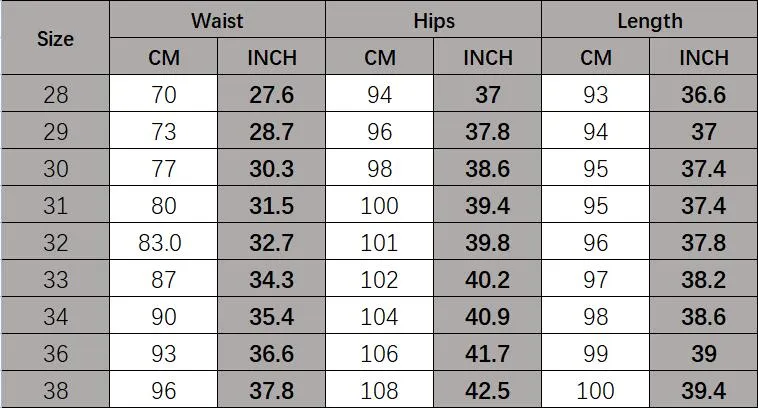Select the 42.5 hips inch cell
The height and width of the screenshot is (408, 758).
click(487, 390)
